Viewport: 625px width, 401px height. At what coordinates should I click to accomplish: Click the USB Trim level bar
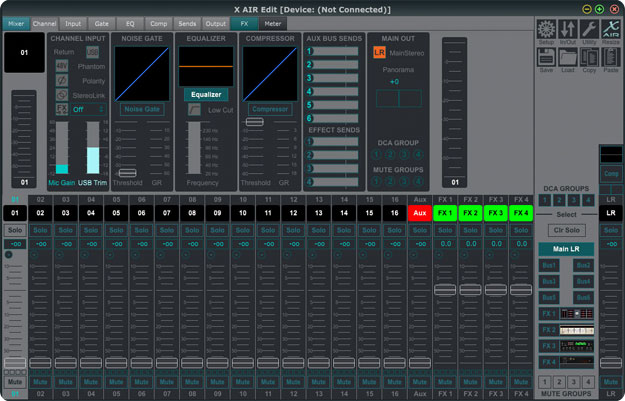[x=93, y=148]
